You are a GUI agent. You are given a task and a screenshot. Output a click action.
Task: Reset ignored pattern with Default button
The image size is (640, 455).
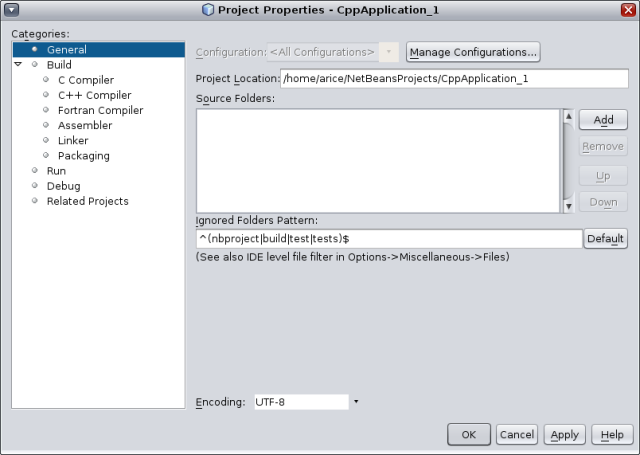605,239
